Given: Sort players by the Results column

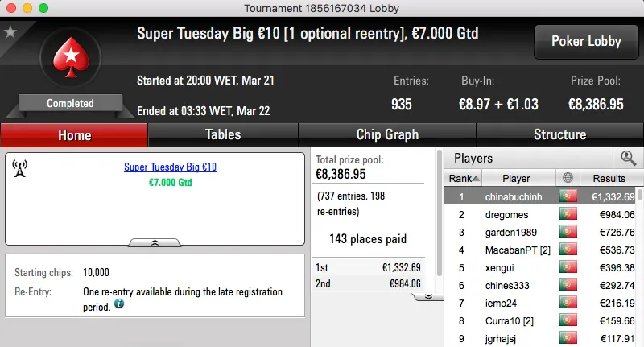Looking at the screenshot, I should (609, 178).
